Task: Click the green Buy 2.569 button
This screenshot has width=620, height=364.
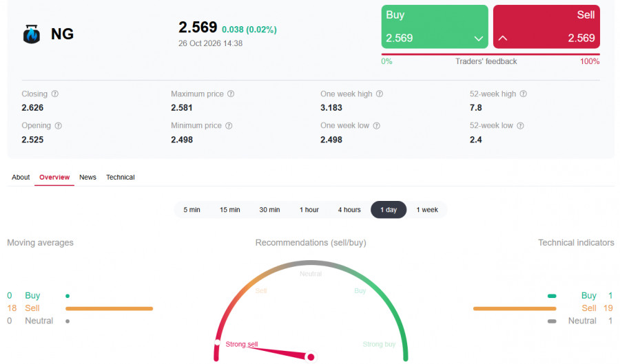Action: [x=435, y=27]
